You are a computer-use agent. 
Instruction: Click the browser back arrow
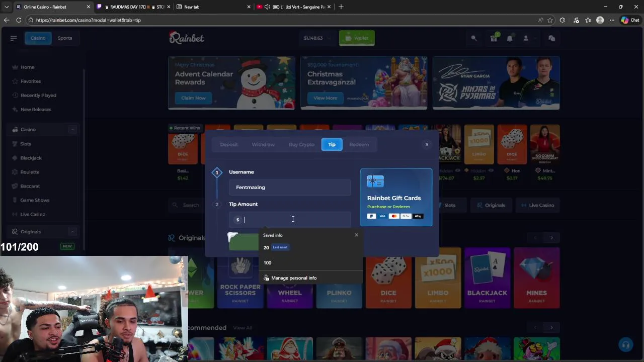point(7,20)
